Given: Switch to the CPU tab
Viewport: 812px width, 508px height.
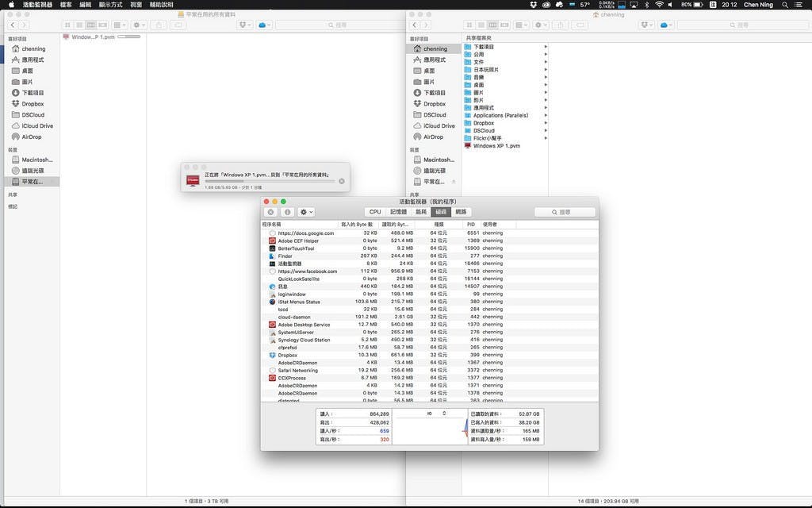Looking at the screenshot, I should pyautogui.click(x=375, y=212).
